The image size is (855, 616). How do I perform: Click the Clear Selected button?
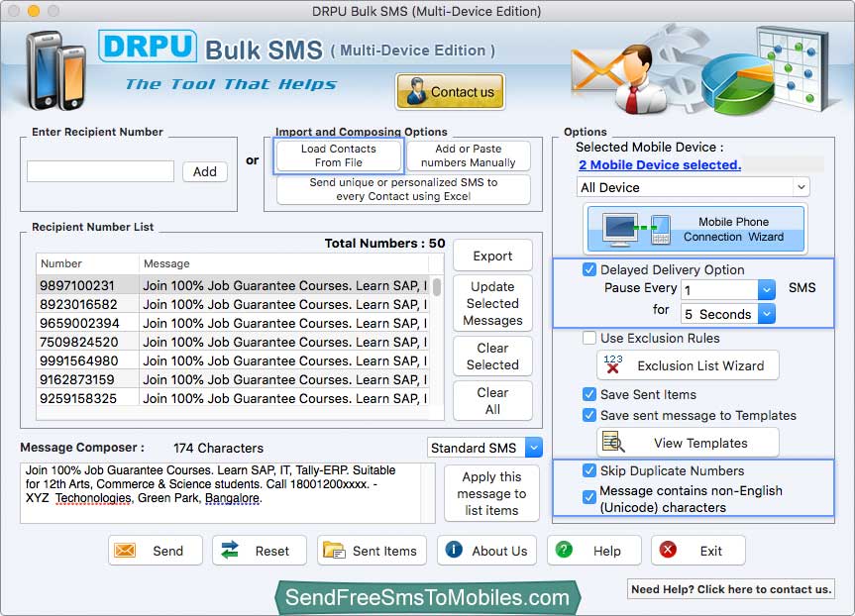coord(492,356)
